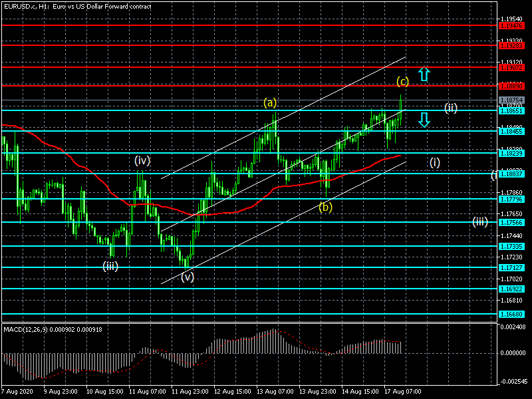Select the cyan 1.18651 price label
Screen dimensions: 532x399
511,110
